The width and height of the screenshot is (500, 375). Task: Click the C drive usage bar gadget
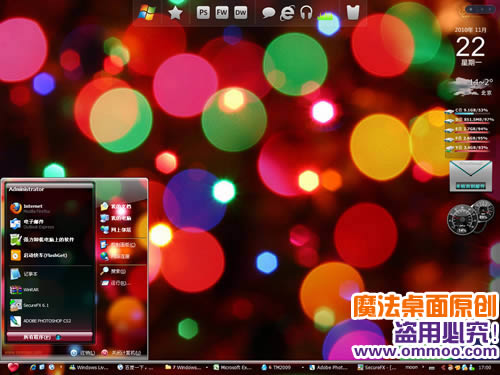(468, 111)
